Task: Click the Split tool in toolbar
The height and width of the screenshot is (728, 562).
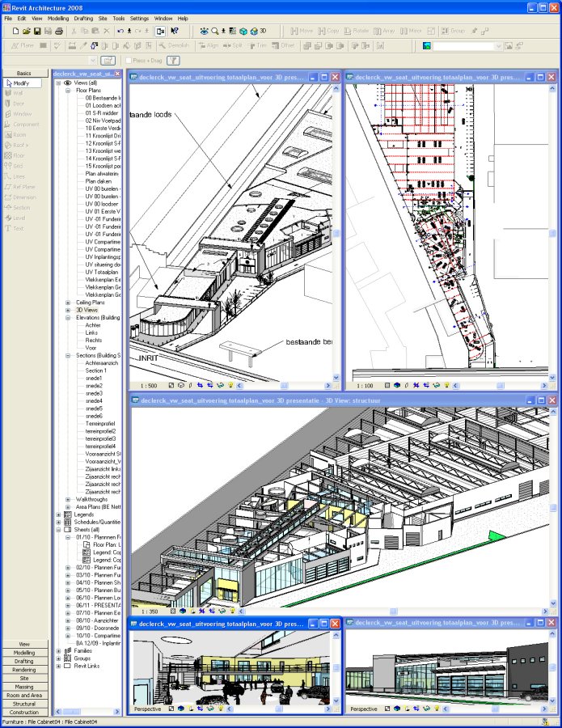Action: click(233, 45)
